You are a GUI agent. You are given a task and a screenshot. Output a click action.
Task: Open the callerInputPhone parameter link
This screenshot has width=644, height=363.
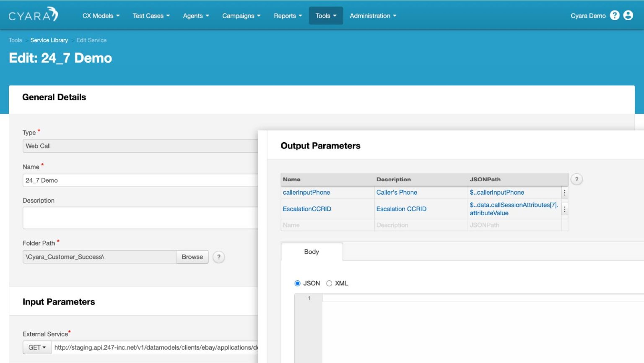pyautogui.click(x=306, y=192)
